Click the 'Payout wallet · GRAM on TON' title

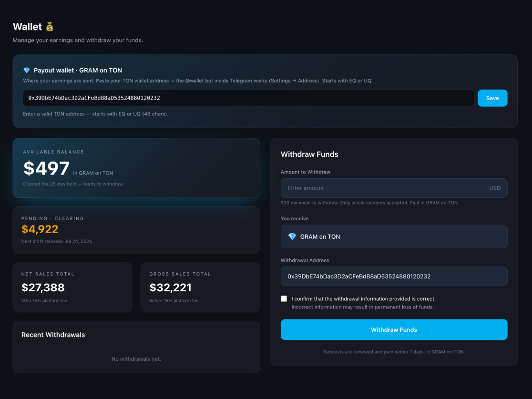78,70
